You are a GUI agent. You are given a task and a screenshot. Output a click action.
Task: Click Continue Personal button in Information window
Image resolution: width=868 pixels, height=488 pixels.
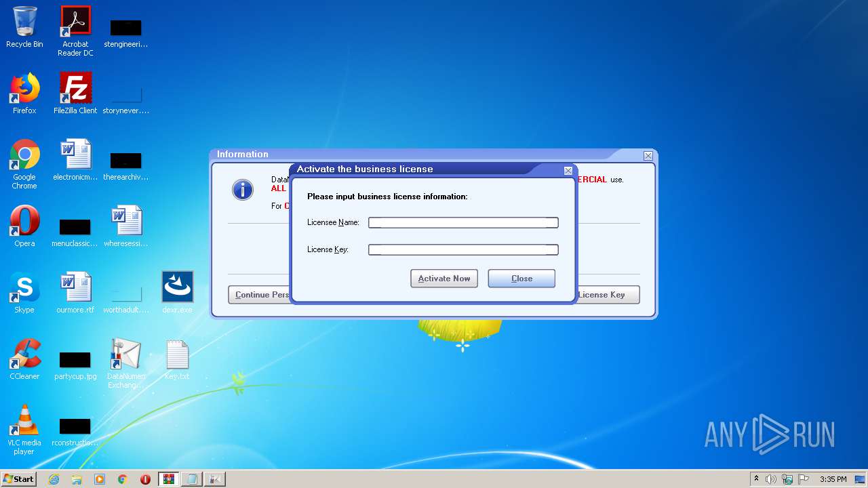point(260,295)
